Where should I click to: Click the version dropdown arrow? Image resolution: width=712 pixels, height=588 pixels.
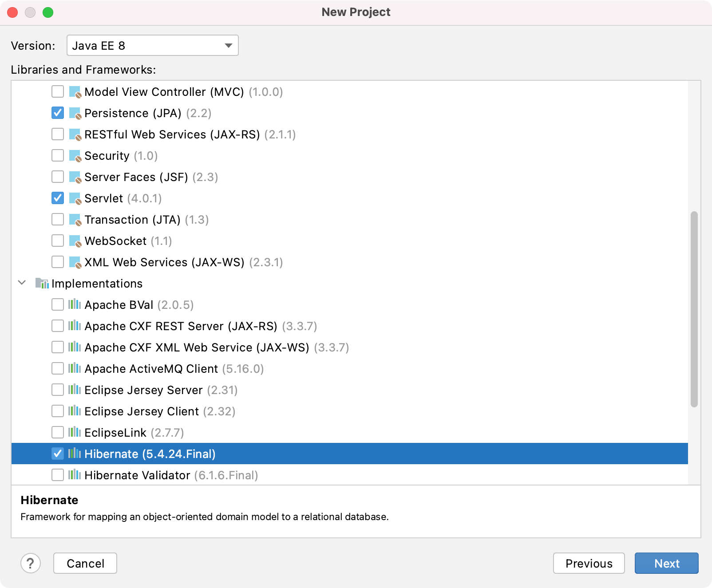[x=228, y=45]
